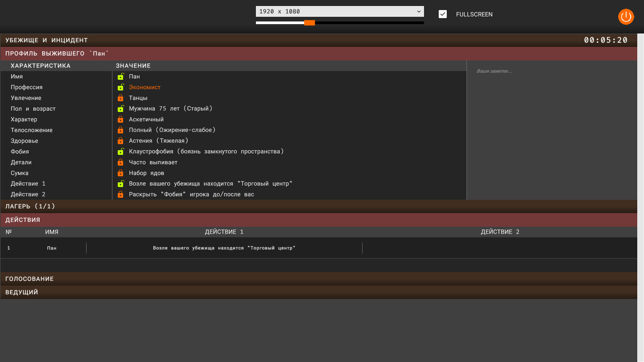Lock the revealed name "Пан"
The image size is (644, 362).
tap(120, 76)
